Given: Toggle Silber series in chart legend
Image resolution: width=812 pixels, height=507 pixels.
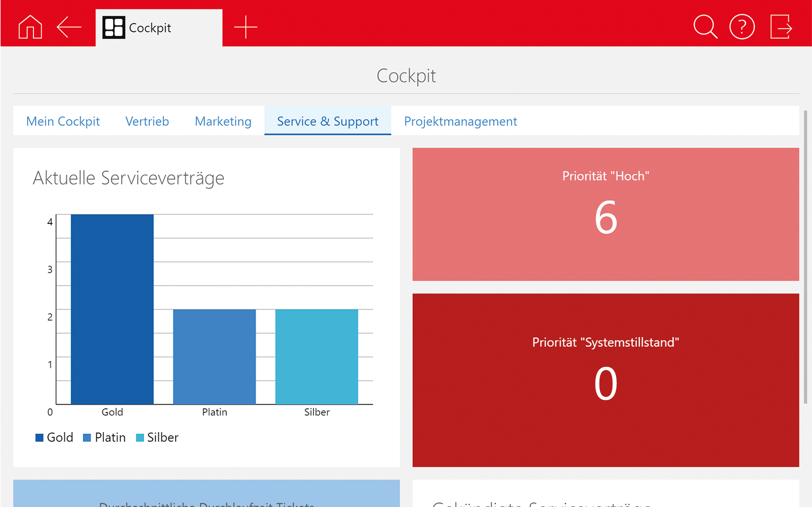Looking at the screenshot, I should (157, 438).
